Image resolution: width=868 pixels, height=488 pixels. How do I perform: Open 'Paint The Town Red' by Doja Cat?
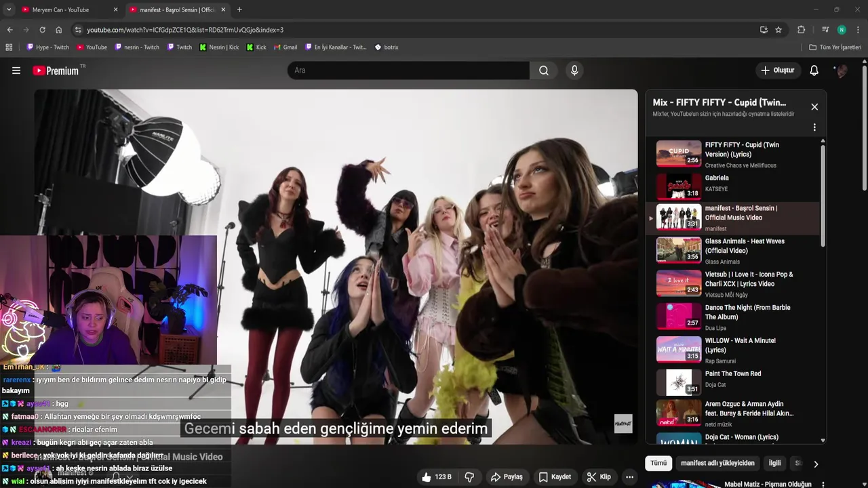tap(732, 383)
